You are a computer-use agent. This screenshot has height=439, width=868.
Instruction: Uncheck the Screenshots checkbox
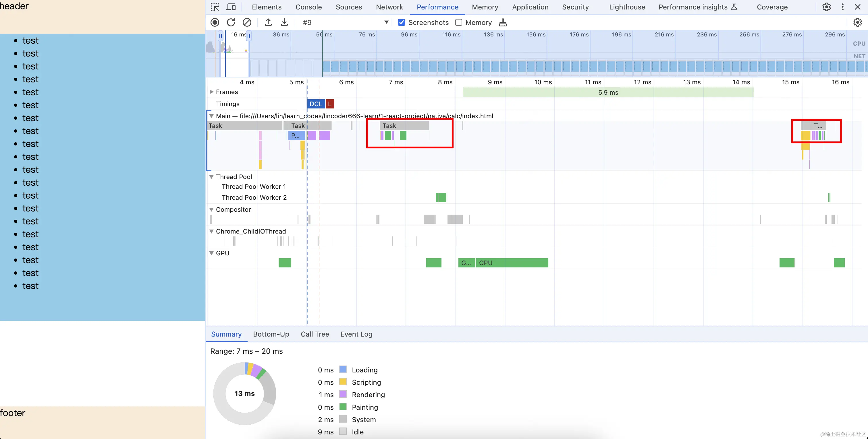(401, 23)
